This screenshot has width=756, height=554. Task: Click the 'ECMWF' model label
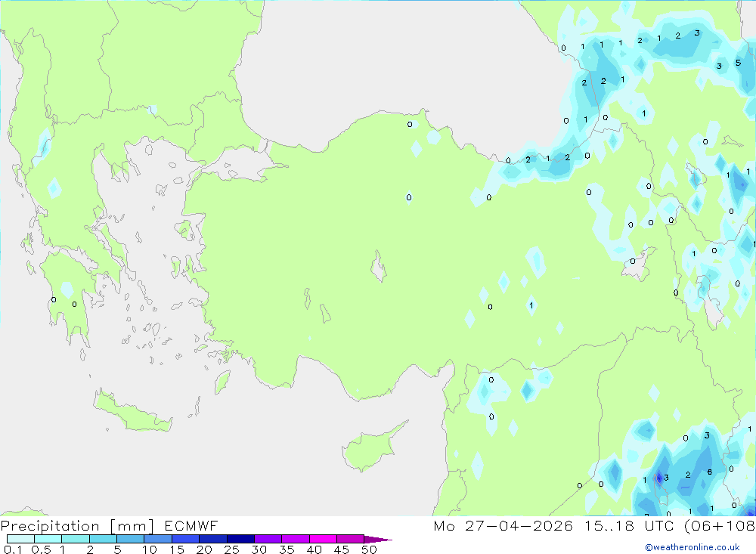[191, 525]
